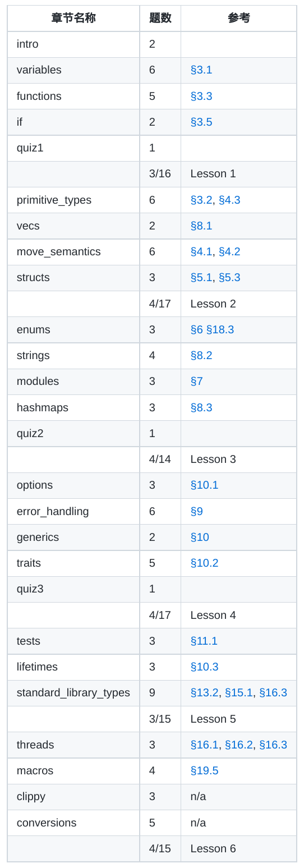Open §16.2 link in threads row

[239, 745]
